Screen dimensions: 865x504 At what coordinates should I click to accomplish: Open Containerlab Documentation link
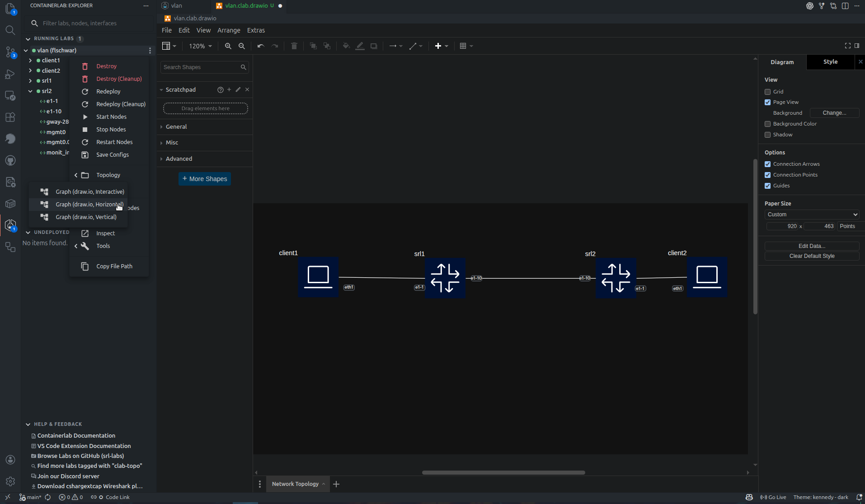[76, 436]
